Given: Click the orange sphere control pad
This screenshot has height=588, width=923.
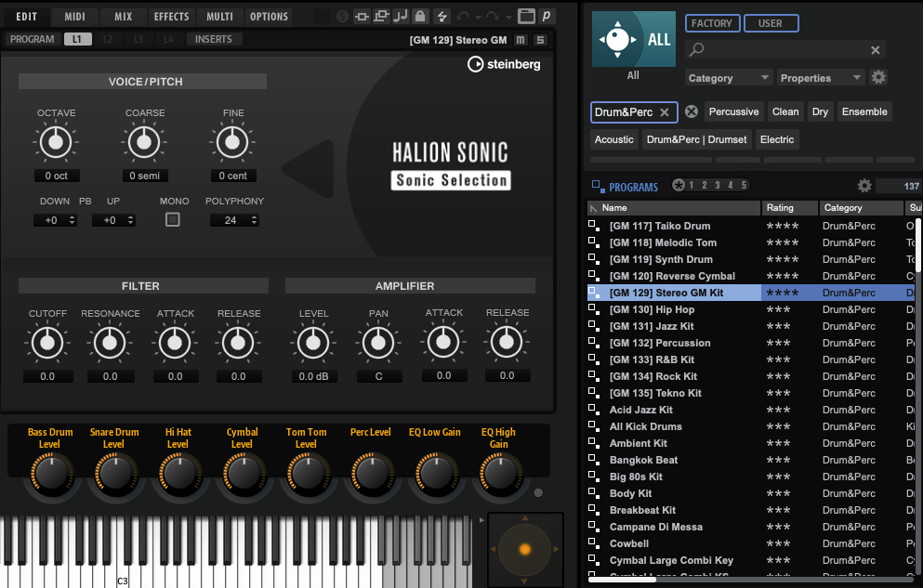Looking at the screenshot, I should coord(524,549).
